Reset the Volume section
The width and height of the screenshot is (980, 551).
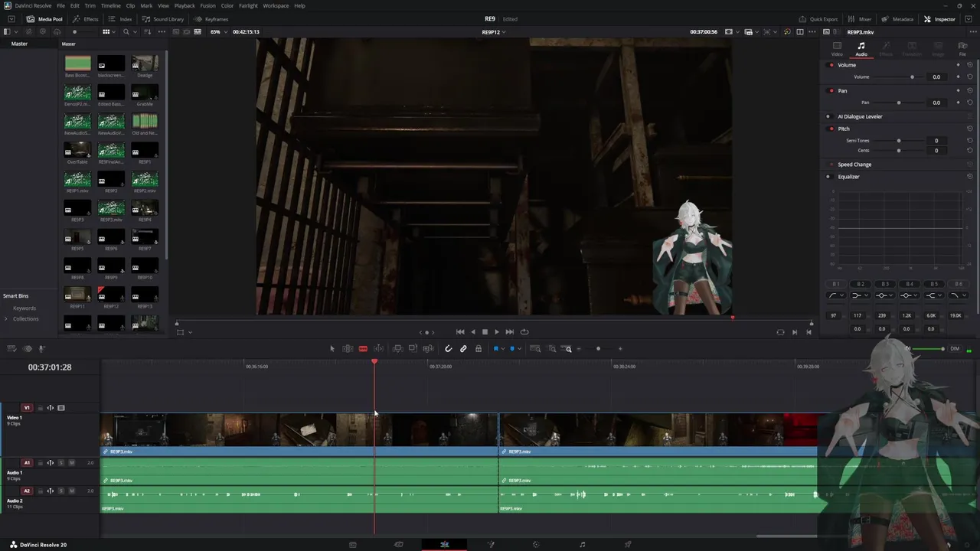tap(970, 65)
